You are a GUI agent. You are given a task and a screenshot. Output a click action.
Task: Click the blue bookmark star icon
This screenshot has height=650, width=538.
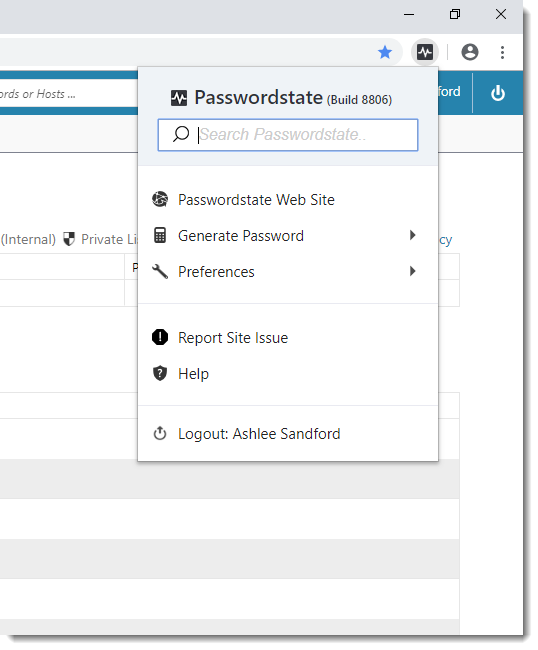click(385, 52)
